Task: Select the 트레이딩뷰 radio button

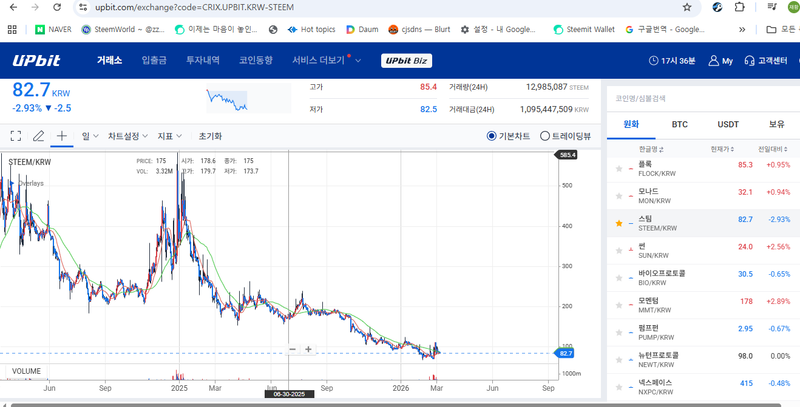Action: 545,136
